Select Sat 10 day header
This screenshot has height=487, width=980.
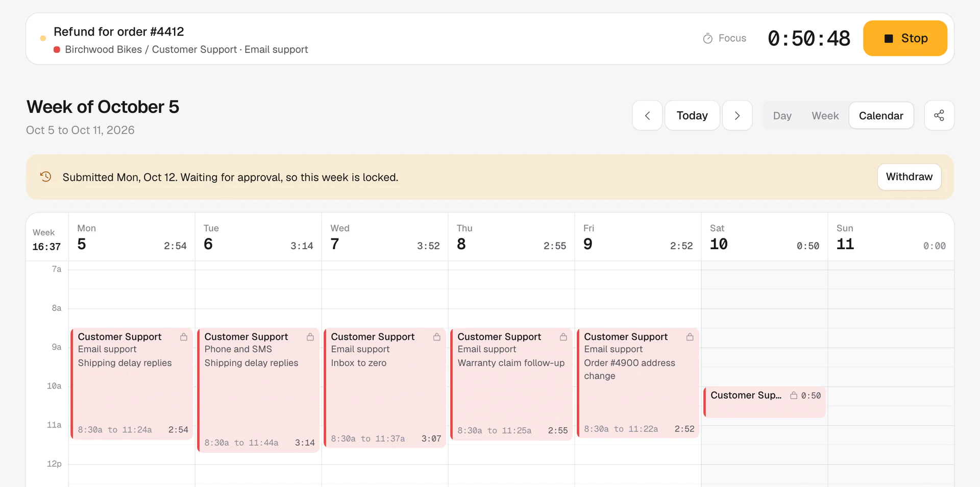pos(765,237)
